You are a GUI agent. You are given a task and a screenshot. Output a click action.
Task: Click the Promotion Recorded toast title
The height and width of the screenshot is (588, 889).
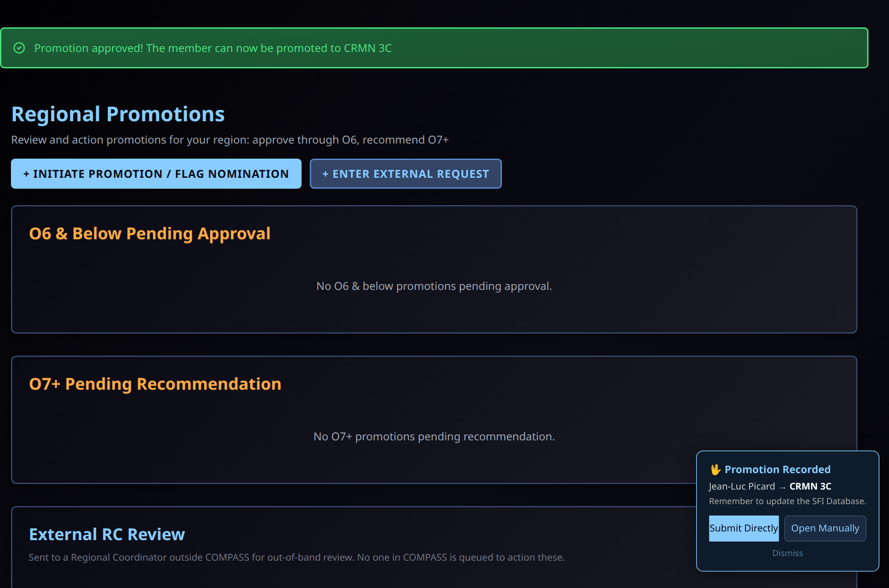click(x=777, y=469)
